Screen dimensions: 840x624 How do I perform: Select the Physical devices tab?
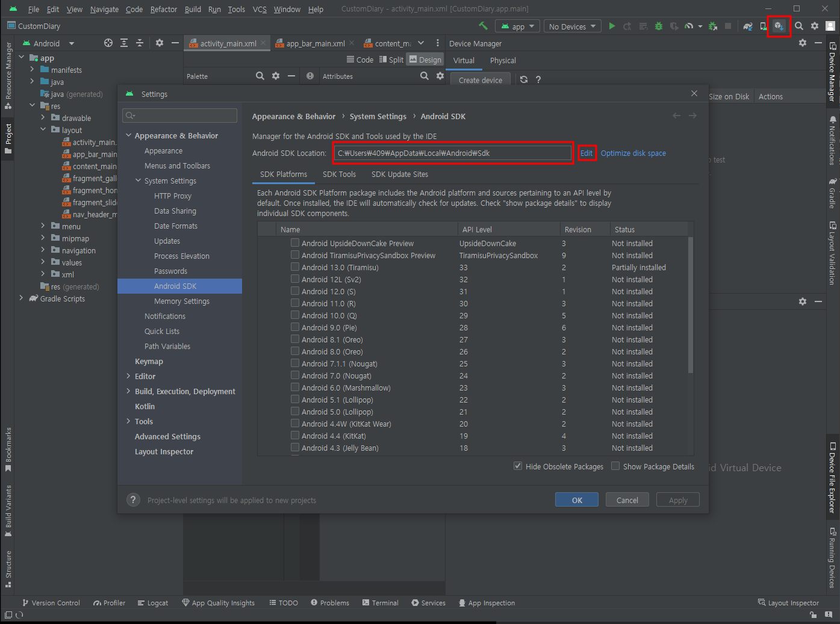(503, 60)
